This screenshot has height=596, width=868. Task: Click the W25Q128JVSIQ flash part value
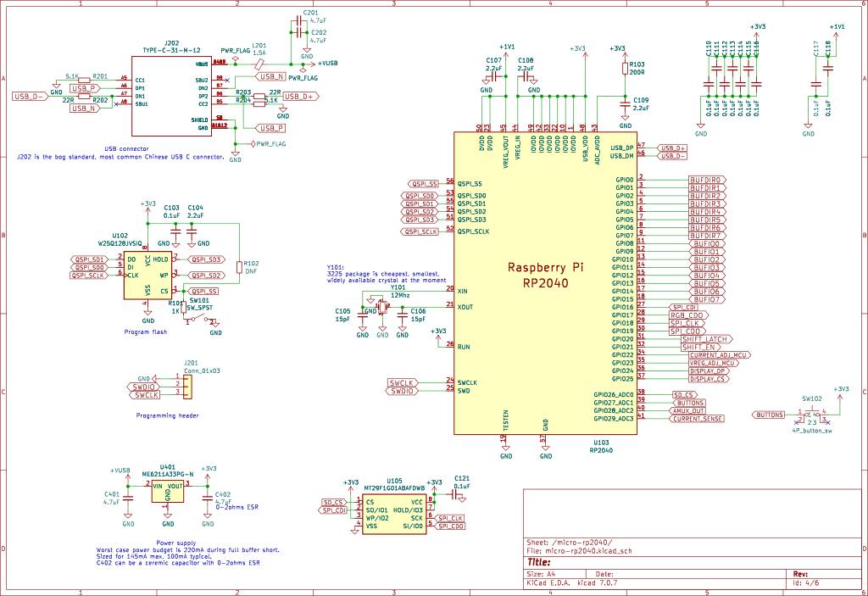(120, 243)
